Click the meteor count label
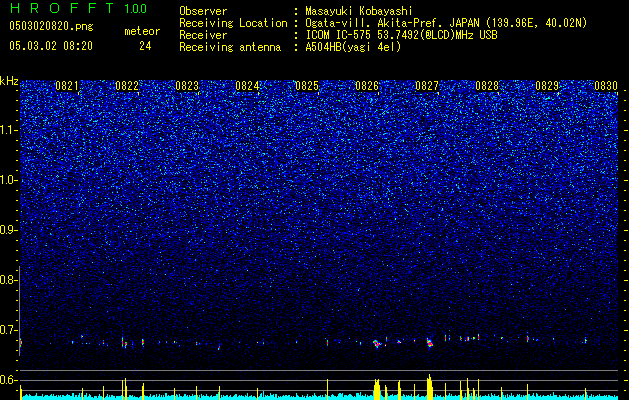 pos(142,31)
